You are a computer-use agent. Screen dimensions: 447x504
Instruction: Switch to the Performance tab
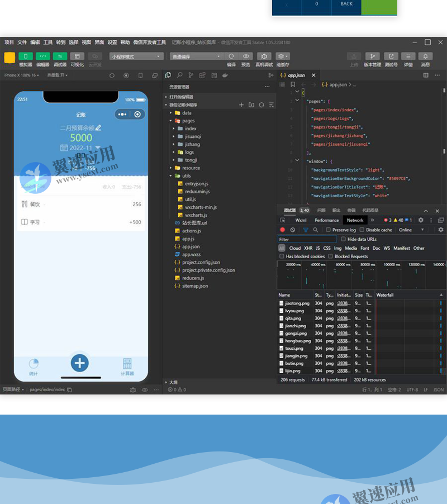[326, 220]
